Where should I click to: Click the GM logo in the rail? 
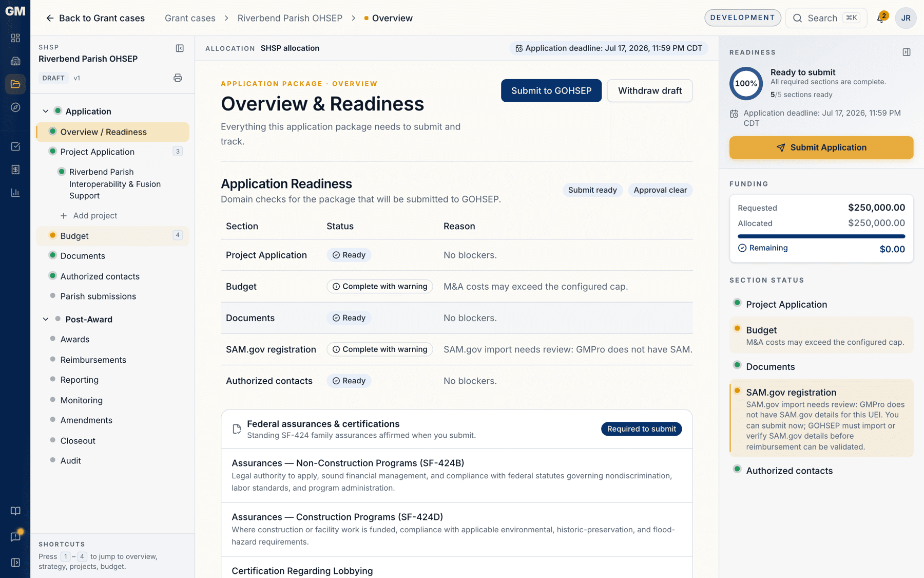(x=15, y=11)
